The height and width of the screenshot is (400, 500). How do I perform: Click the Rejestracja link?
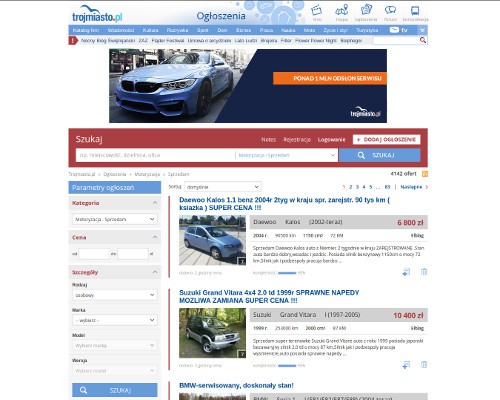point(297,140)
